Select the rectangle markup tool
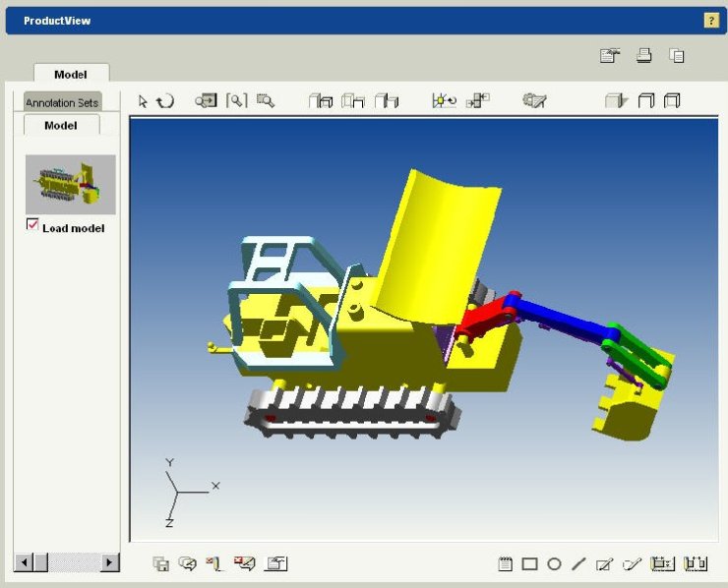Viewport: 728px width, 588px height. click(x=529, y=563)
